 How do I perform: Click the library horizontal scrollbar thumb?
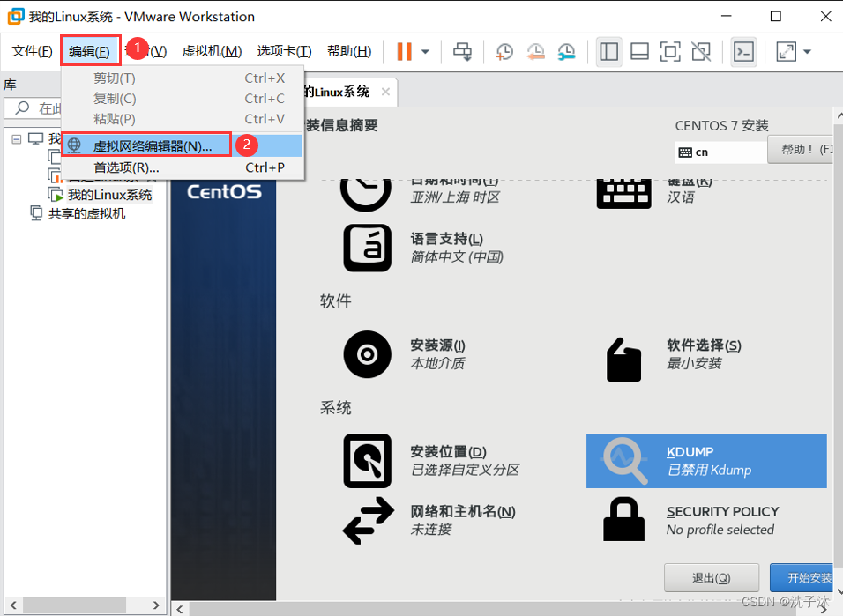pos(75,605)
